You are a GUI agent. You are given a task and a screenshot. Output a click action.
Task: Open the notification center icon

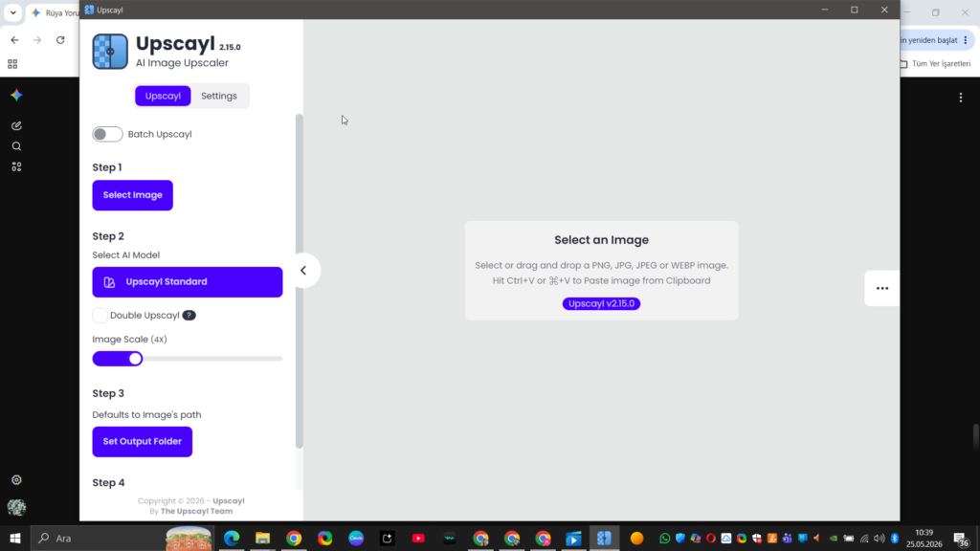pos(961,539)
